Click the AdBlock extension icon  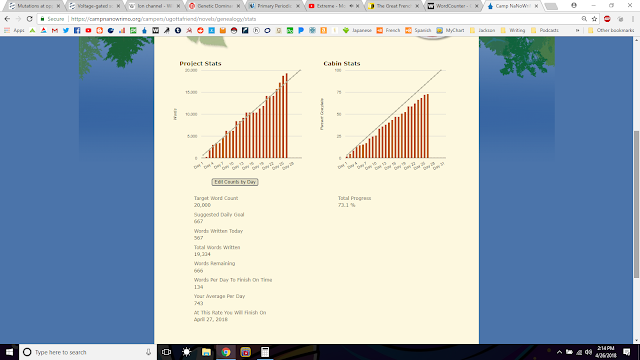coord(607,19)
